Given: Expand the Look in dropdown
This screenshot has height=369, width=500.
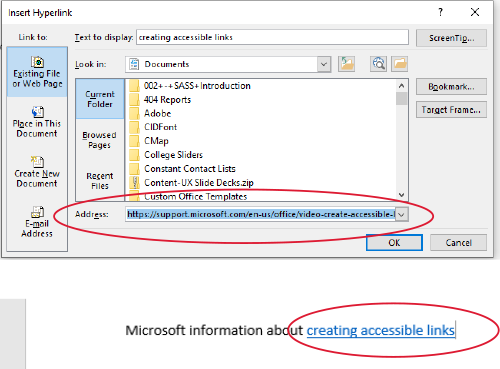Looking at the screenshot, I should (x=324, y=64).
